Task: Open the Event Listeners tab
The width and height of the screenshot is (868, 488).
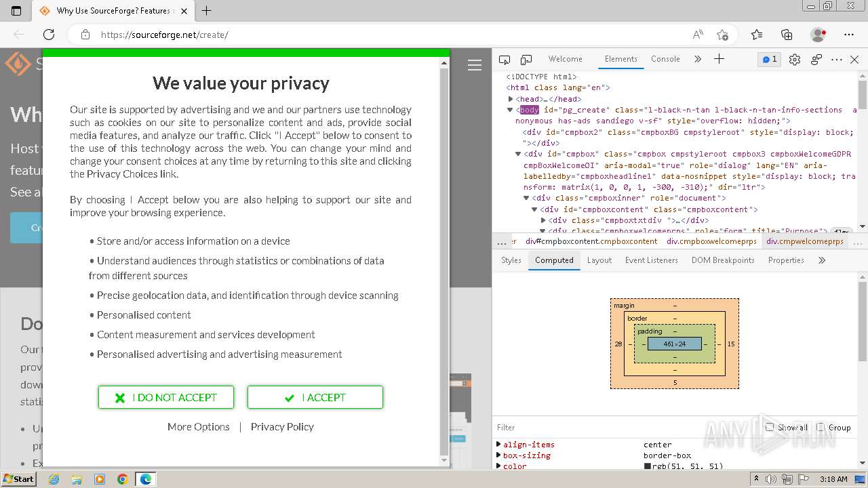Action: coord(652,260)
